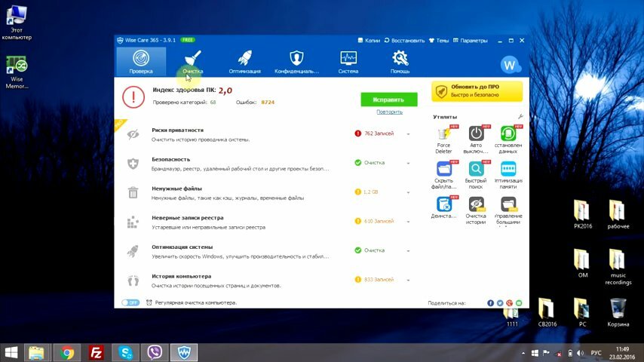644x362 pixels.
Task: Toggle regular cleanup OFF switch
Action: pos(130,302)
